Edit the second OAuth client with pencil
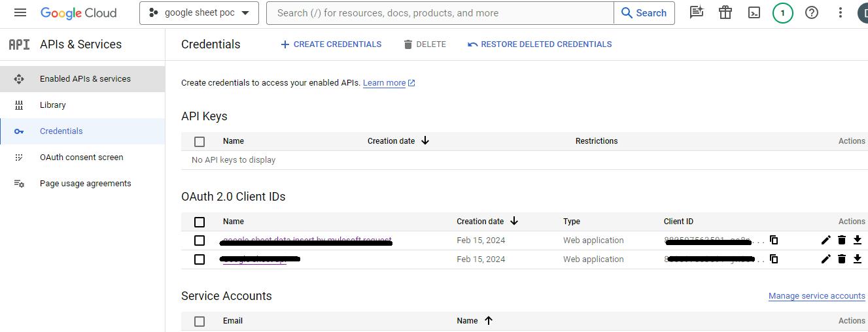The image size is (868, 332). (825, 259)
